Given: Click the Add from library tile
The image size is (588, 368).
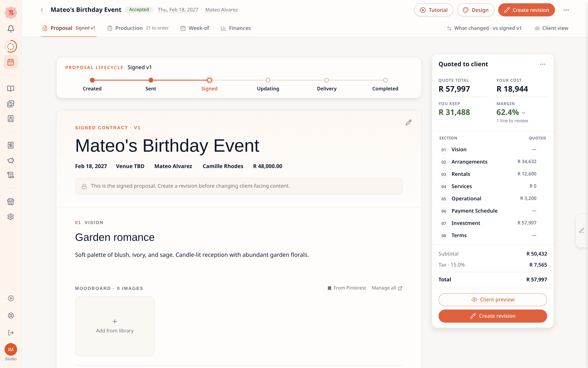Looking at the screenshot, I should coord(115,326).
